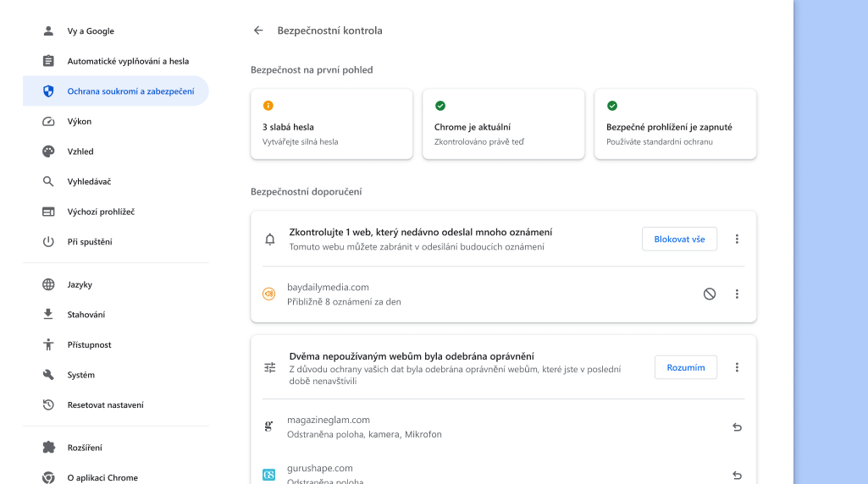Restore permissions for magazineglam.com with the undo arrow
The image size is (868, 484).
737,427
